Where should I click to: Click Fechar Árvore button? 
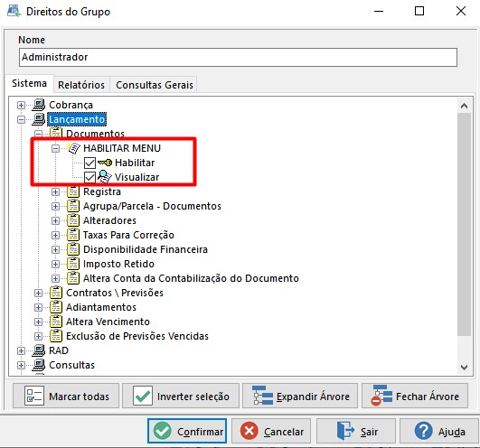[x=415, y=397]
